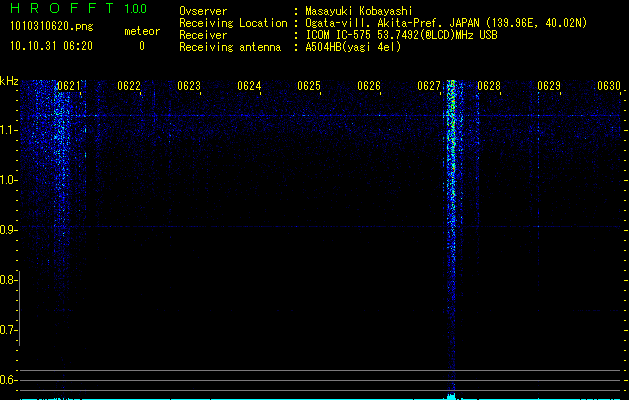The image size is (629, 400).
Task: Click the 0625 time marker
Action: (x=309, y=86)
